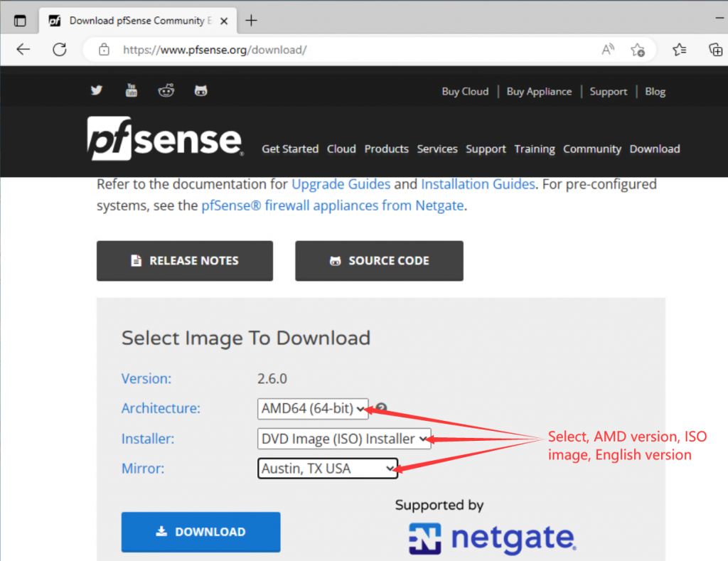Open the pfSense Twitter icon
The image size is (728, 561).
pyautogui.click(x=96, y=90)
